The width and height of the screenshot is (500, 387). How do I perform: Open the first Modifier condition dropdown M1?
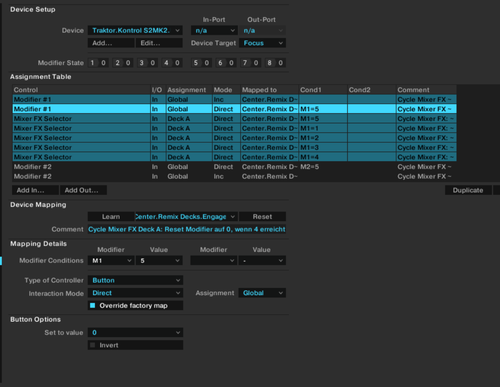[x=111, y=260]
